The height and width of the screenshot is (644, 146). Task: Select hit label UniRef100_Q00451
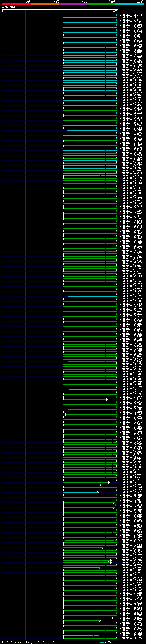(x=131, y=588)
